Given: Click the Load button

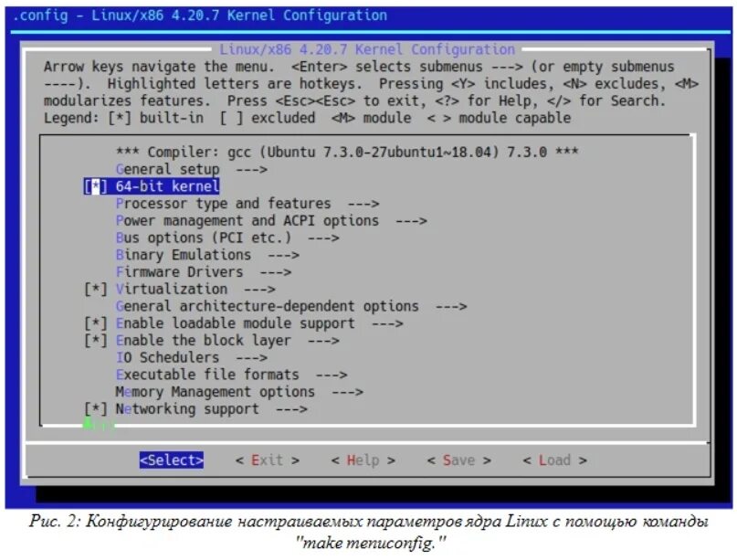Looking at the screenshot, I should pyautogui.click(x=554, y=460).
